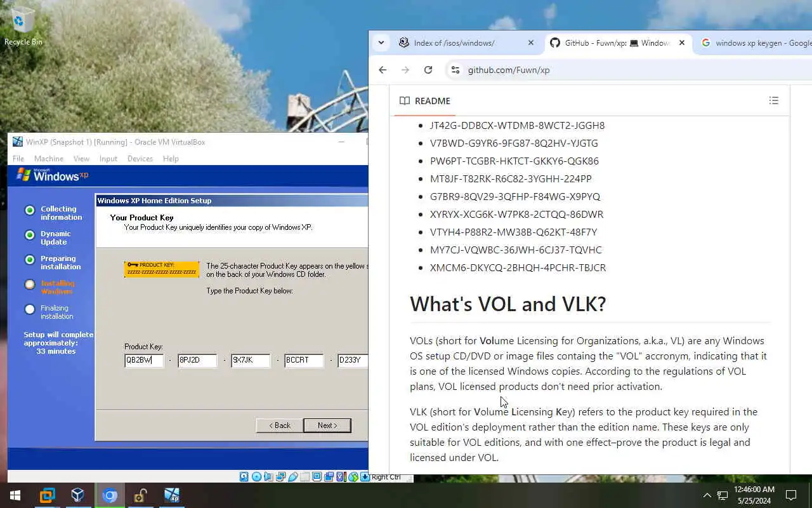Click the VirtualBox display status icon

coord(317,477)
